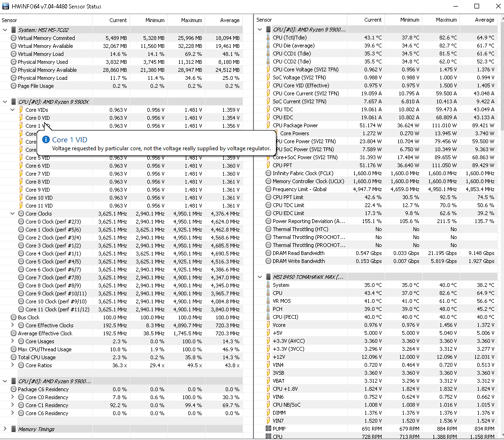Select the Total CPU Usage row
Screen dimensions: 504x440
click(121, 357)
